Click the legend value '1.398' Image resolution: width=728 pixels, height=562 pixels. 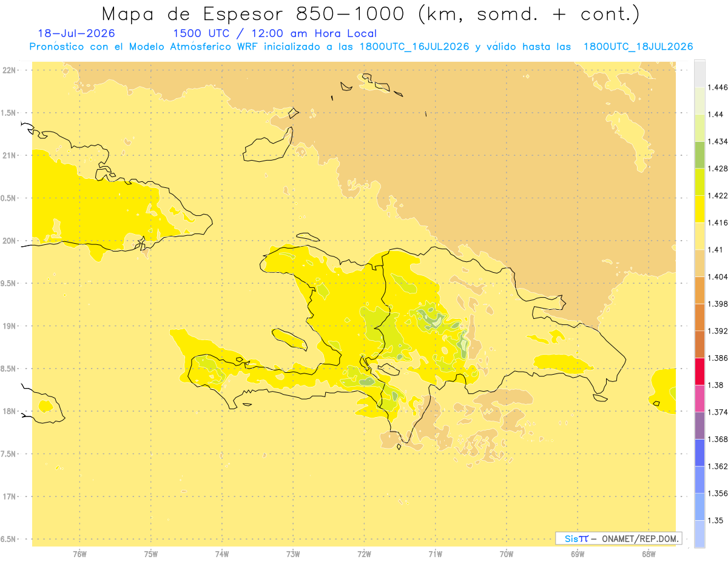718,304
